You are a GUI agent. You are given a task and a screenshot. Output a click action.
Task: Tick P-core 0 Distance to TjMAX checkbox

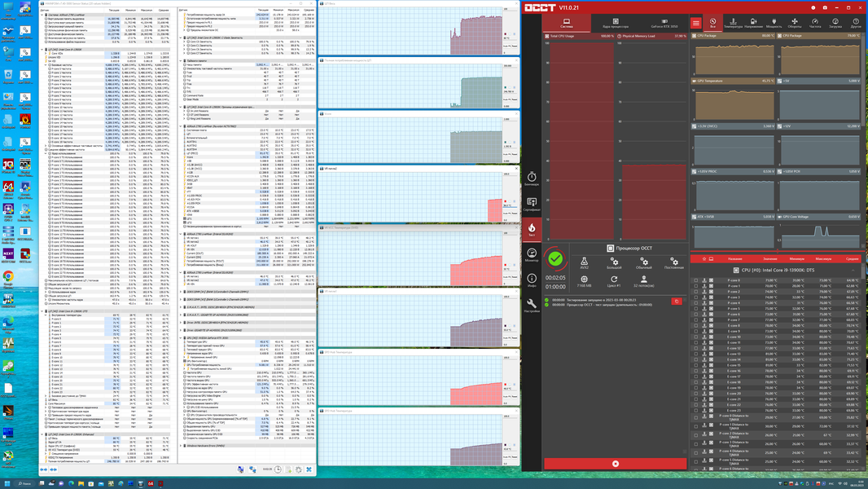696,417
